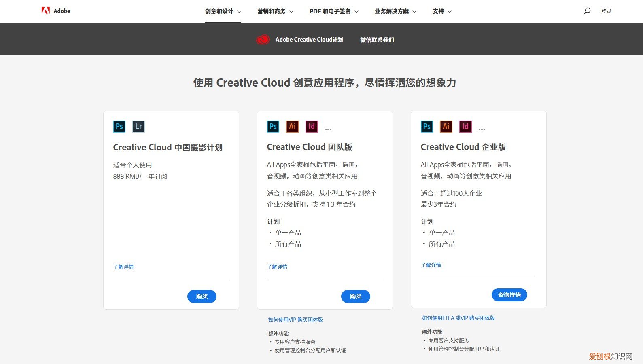The height and width of the screenshot is (364, 643).
Task: Click the Creative Cloud red logo icon
Action: coord(263,39)
